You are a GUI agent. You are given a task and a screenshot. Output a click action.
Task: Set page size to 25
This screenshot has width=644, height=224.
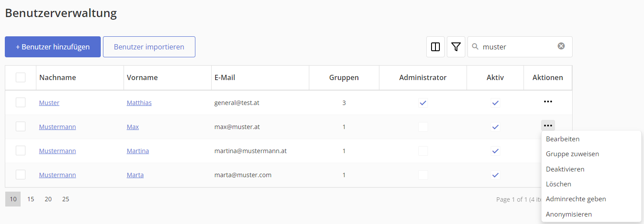point(66,199)
